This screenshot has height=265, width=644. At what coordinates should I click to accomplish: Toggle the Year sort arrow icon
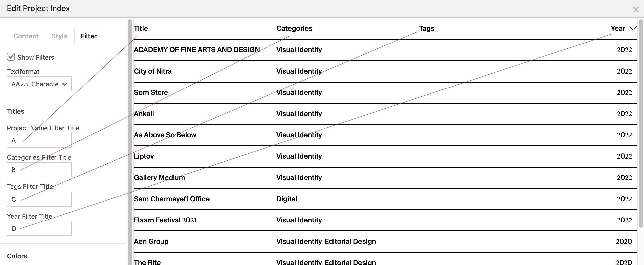(633, 29)
